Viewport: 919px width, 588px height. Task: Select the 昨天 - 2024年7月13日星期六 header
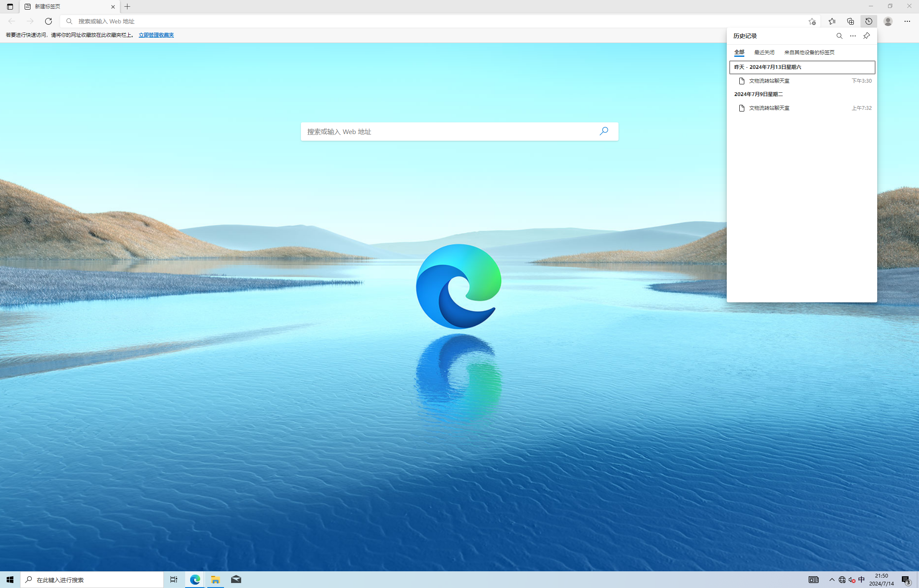tap(802, 67)
